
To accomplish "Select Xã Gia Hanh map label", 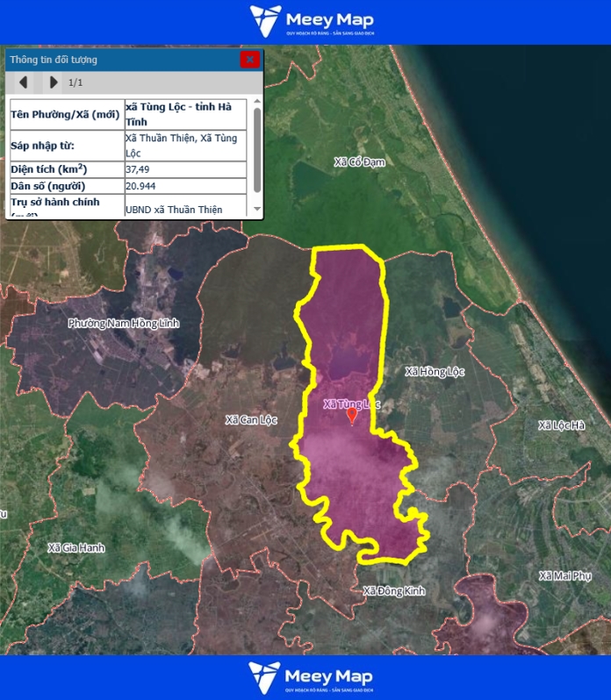I will pos(76,548).
